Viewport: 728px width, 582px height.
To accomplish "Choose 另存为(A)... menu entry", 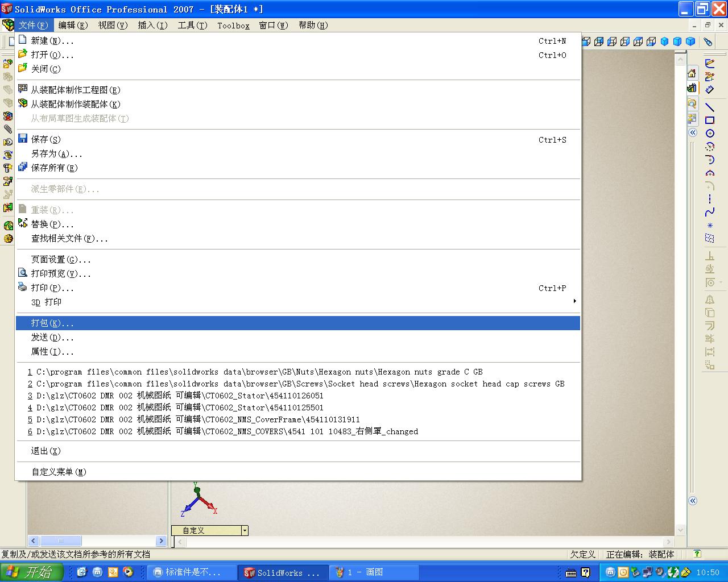I will [x=298, y=154].
